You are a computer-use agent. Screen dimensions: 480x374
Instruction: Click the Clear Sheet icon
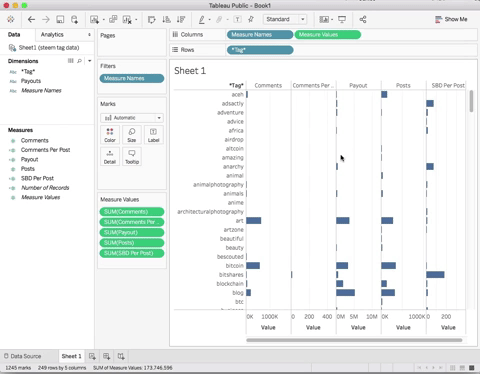pyautogui.click(x=127, y=19)
